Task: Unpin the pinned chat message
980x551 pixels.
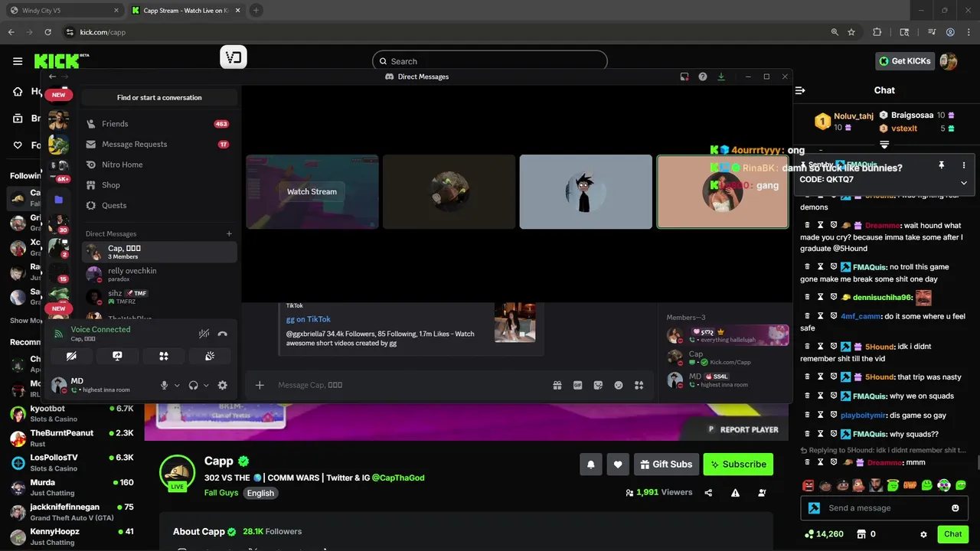Action: 942,165
